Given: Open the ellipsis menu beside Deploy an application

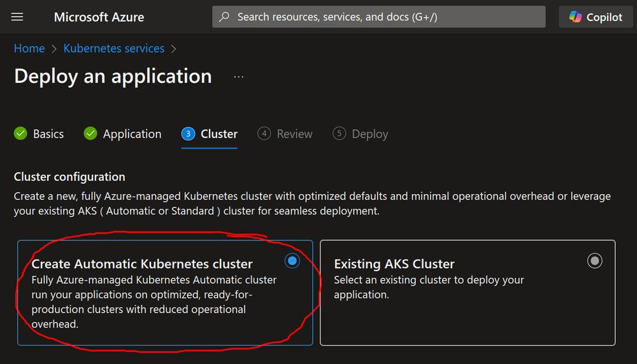Looking at the screenshot, I should pyautogui.click(x=238, y=77).
